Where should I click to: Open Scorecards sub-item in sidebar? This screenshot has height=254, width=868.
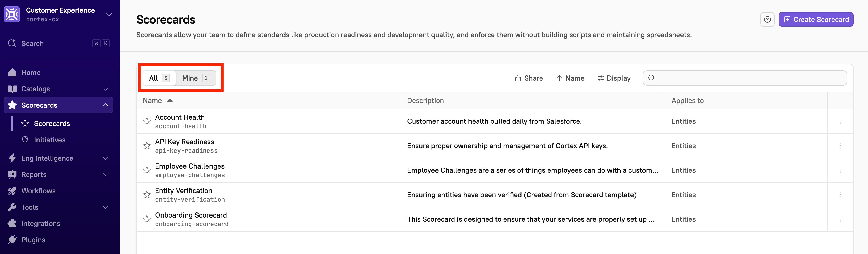52,124
